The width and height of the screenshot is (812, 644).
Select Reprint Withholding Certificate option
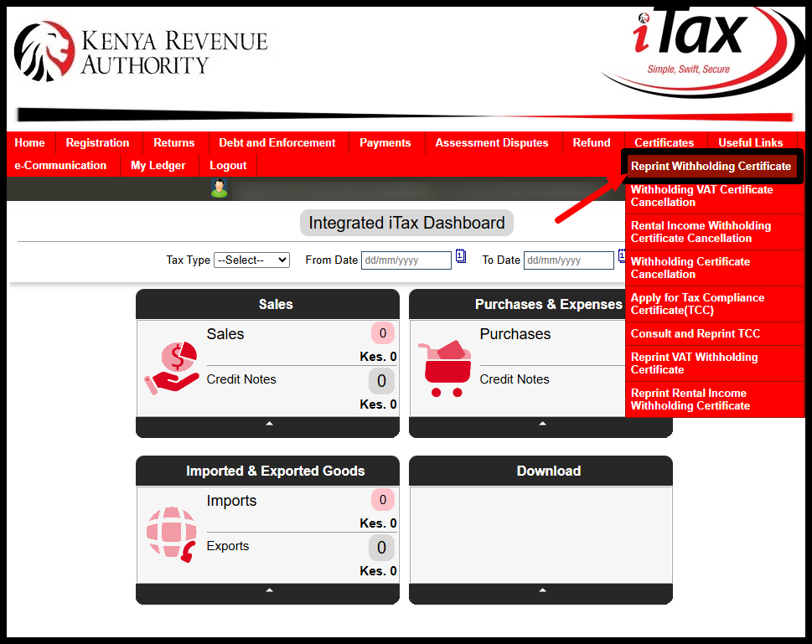click(711, 166)
